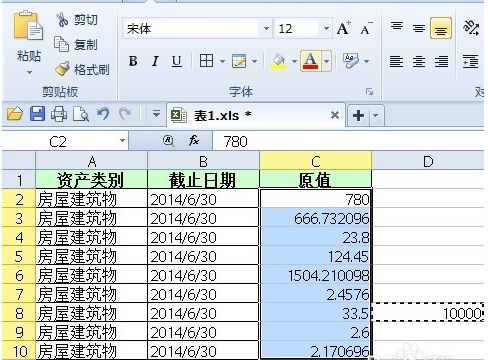488x360 pixels.
Task: Click the clear formatting eraser icon
Action: pos(351,61)
